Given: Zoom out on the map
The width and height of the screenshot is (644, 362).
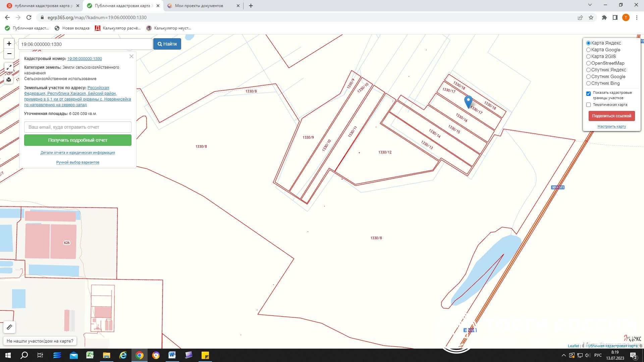Looking at the screenshot, I should click(x=9, y=54).
